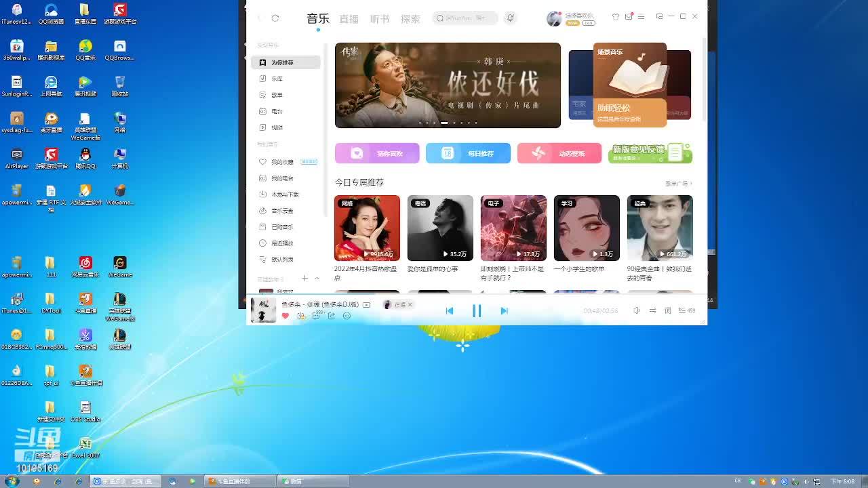Click the volume speaker icon in player bar
Image resolution: width=868 pixels, height=488 pixels.
637,310
